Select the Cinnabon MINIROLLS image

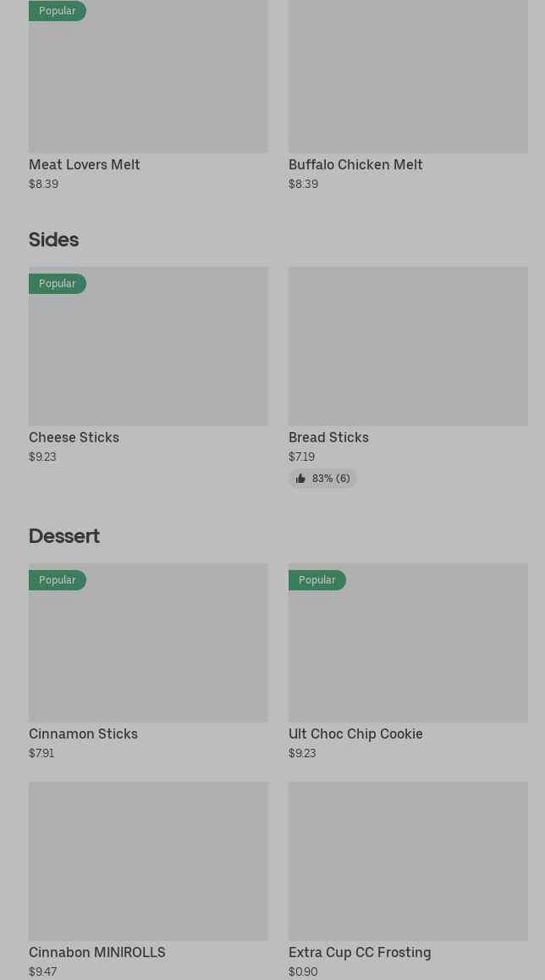pos(148,861)
